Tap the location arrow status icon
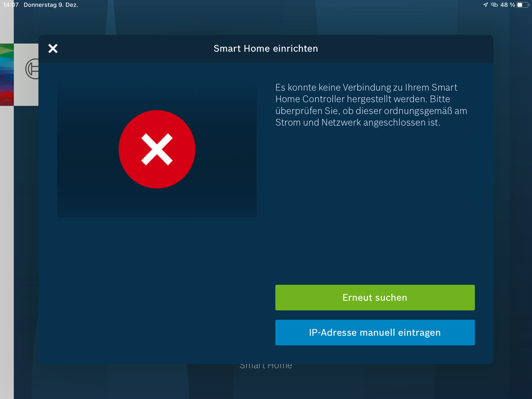This screenshot has width=532, height=399. click(x=485, y=5)
